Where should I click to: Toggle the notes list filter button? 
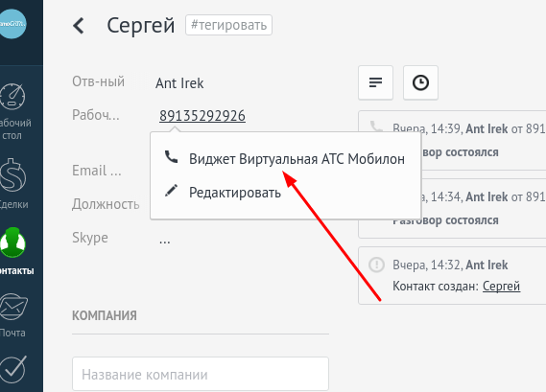click(x=375, y=82)
